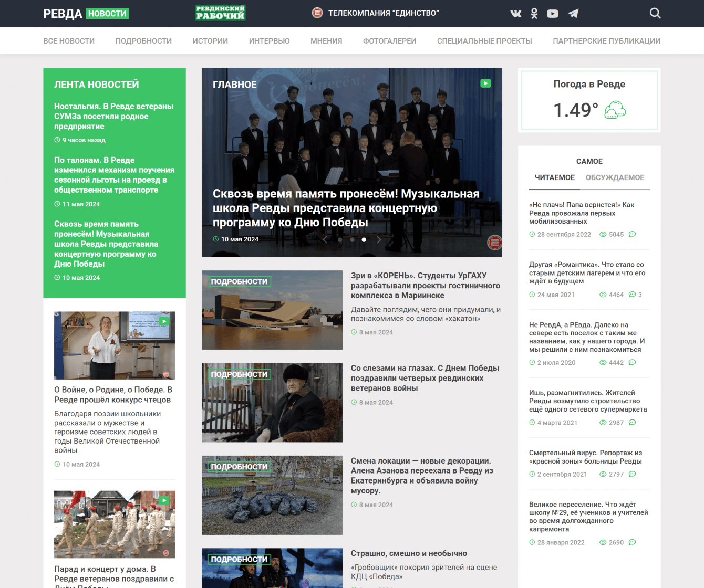Image resolution: width=704 pixels, height=588 pixels.
Task: Open popular story 'Смертельный вирус'
Action: (x=585, y=457)
